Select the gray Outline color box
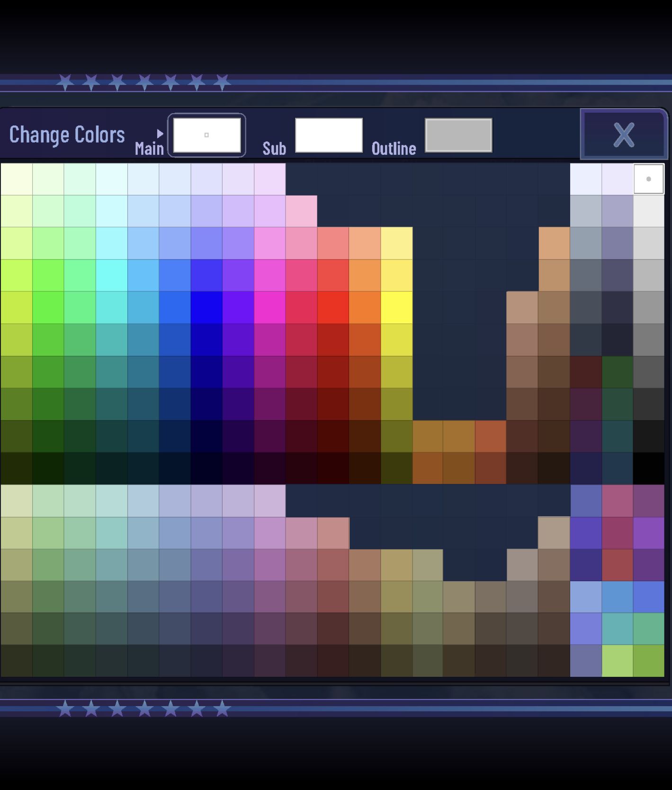Viewport: 672px width, 790px height. tap(458, 135)
